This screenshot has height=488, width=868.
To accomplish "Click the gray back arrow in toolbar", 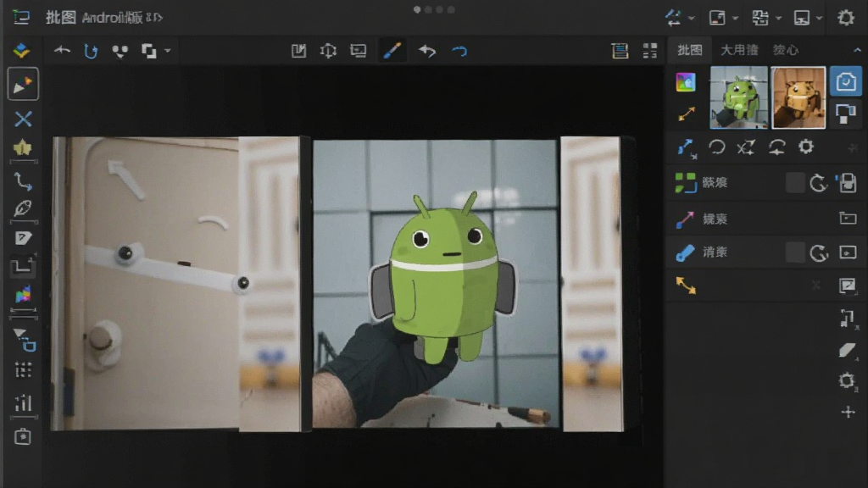I will pyautogui.click(x=62, y=50).
